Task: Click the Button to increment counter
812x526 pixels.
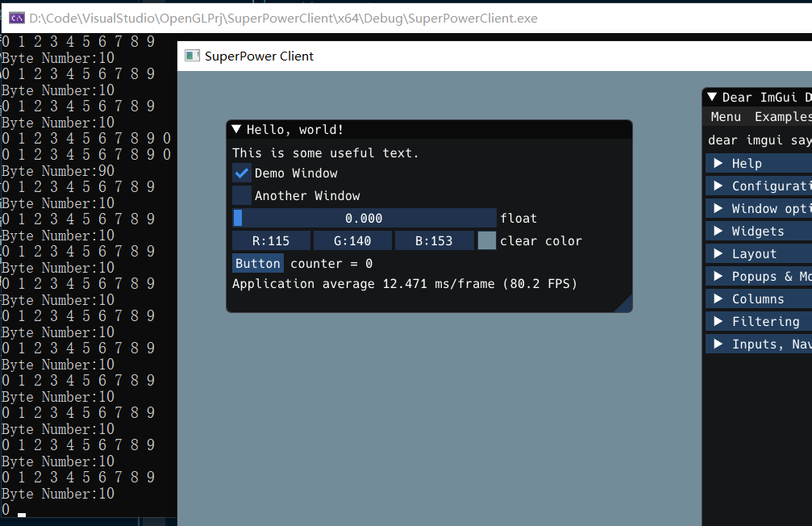Action: point(258,263)
